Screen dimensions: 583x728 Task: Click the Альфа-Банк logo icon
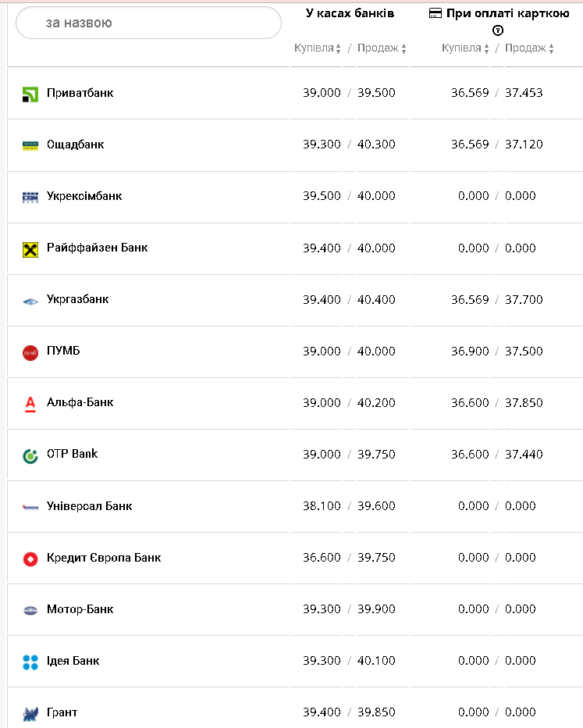click(x=30, y=404)
